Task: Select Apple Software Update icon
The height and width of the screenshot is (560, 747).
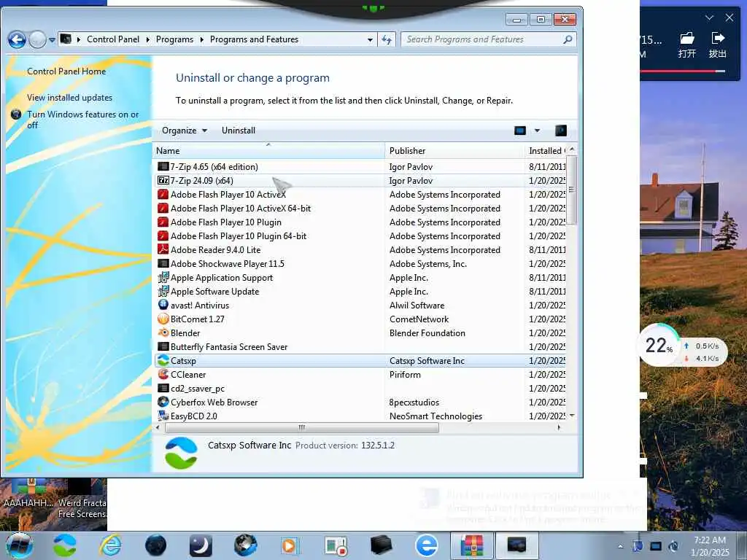Action: tap(163, 291)
